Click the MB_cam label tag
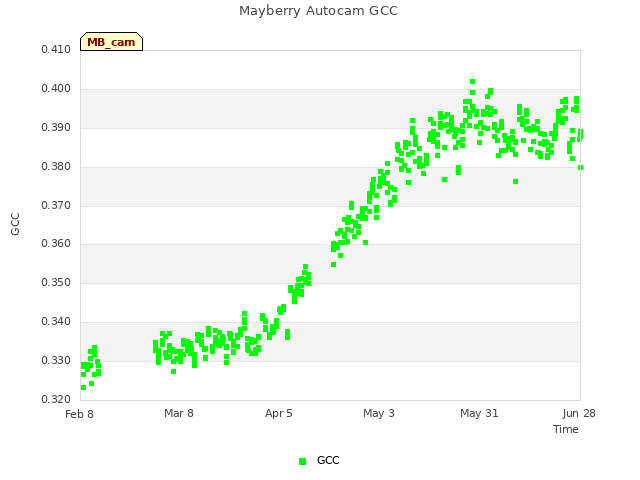Viewport: 640px width, 480px height. click(x=111, y=42)
